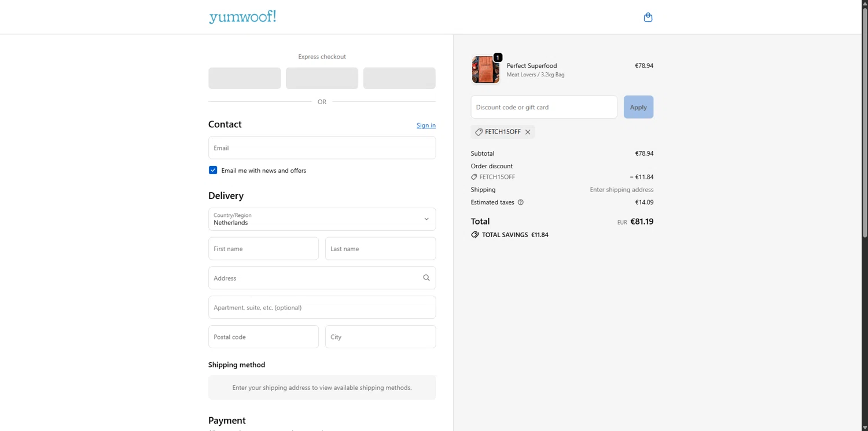
Task: Click the middle express checkout button
Action: point(322,78)
